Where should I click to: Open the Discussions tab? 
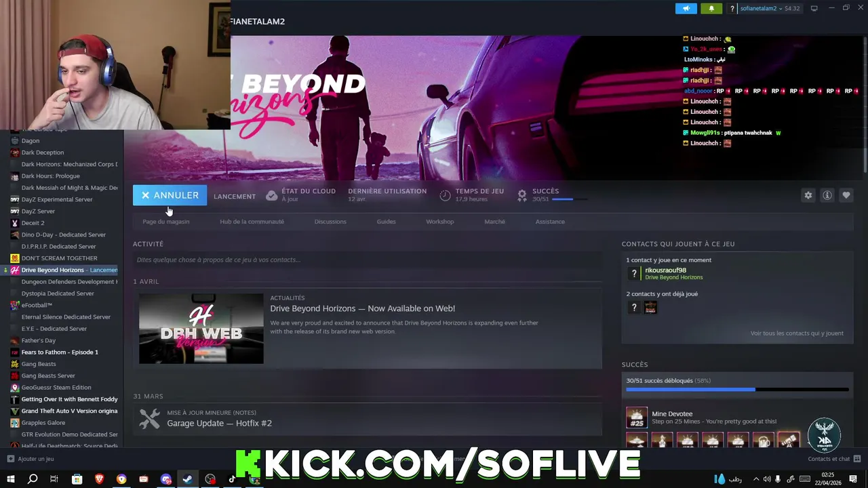coord(330,222)
